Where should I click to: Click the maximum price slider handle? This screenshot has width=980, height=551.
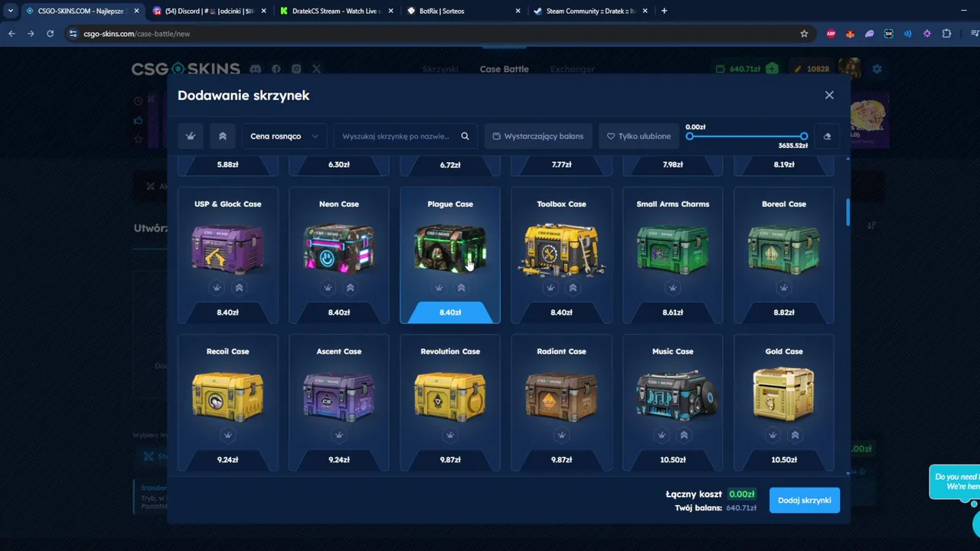click(x=803, y=136)
